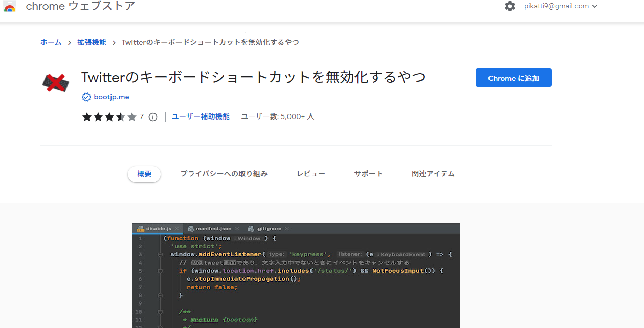Click the verified publisher badge icon
Image resolution: width=644 pixels, height=328 pixels.
coord(86,97)
